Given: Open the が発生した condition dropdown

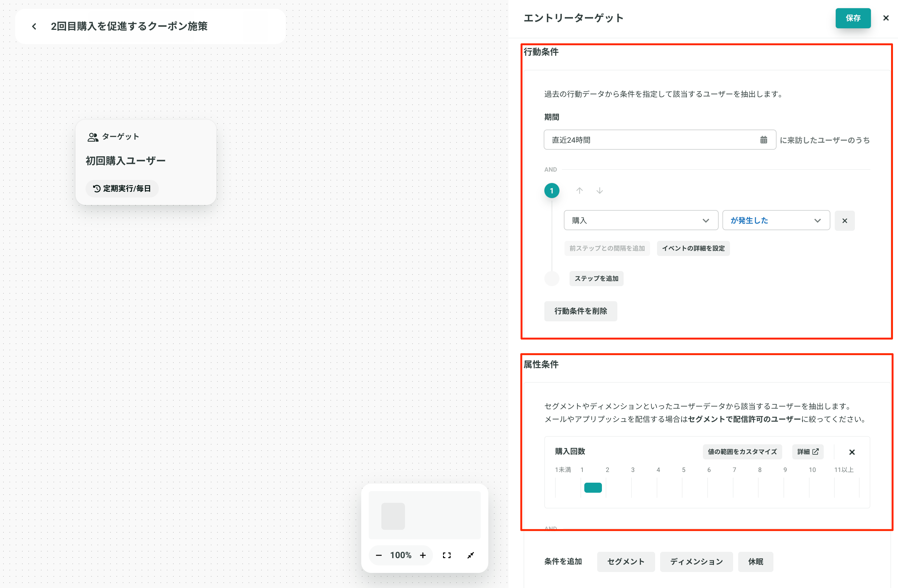Looking at the screenshot, I should [776, 221].
